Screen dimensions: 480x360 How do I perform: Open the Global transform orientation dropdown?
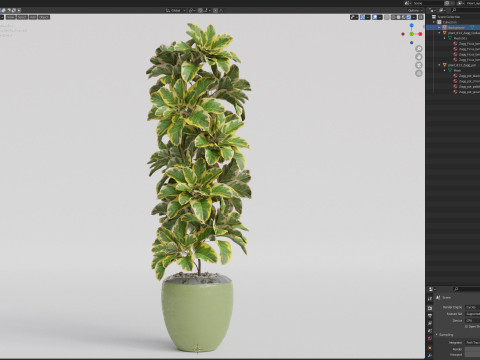click(x=176, y=10)
